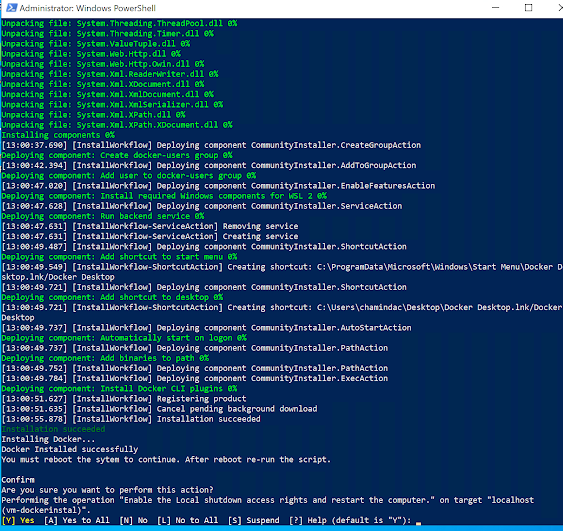The image size is (563, 531).
Task: Click 'System.Threading.ThreadPool.dll' unpacking line
Action: tap(119, 23)
